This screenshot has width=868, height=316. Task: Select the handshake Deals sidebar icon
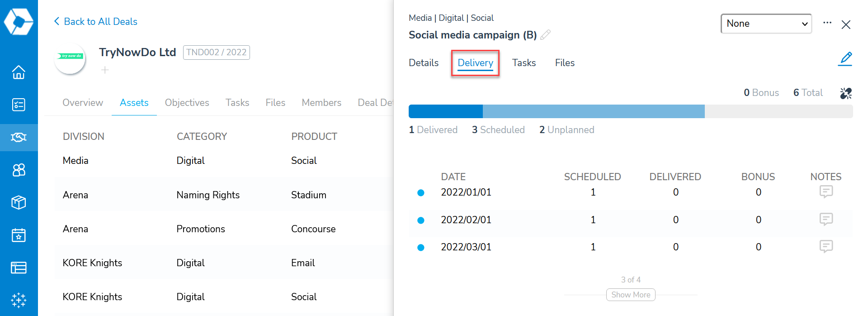19,137
